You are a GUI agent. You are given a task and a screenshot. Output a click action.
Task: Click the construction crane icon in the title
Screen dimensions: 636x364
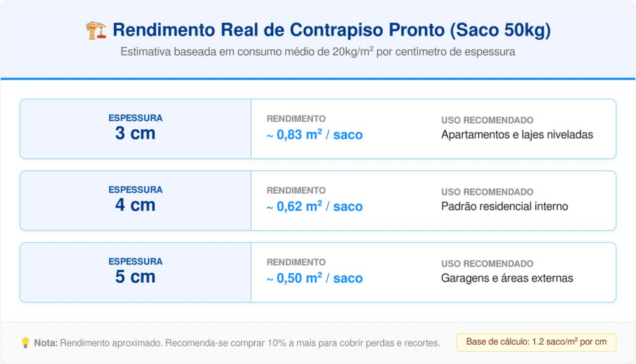point(96,30)
